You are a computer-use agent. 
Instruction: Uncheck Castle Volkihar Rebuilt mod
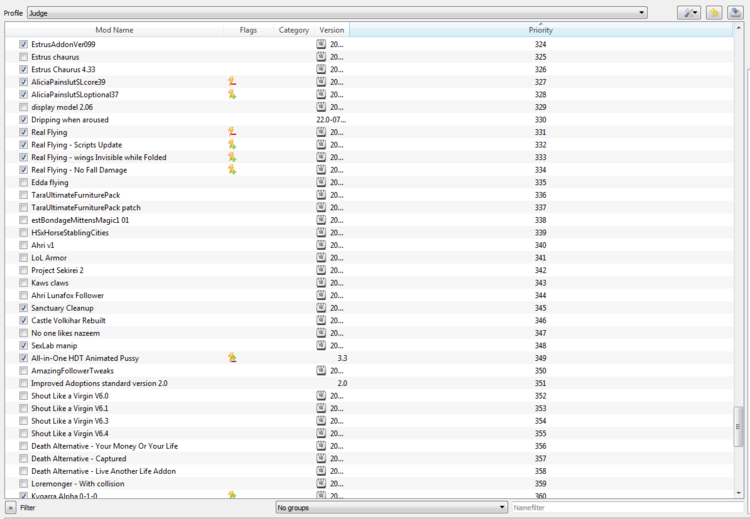(23, 320)
